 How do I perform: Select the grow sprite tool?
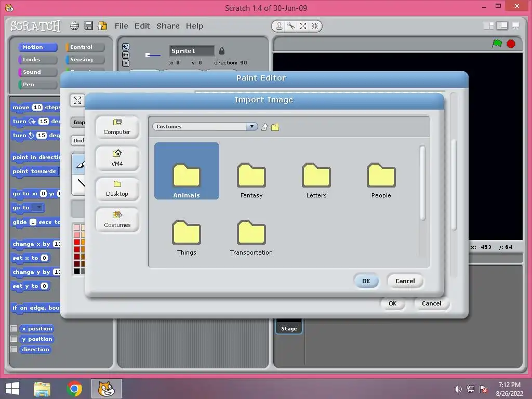pos(303,26)
